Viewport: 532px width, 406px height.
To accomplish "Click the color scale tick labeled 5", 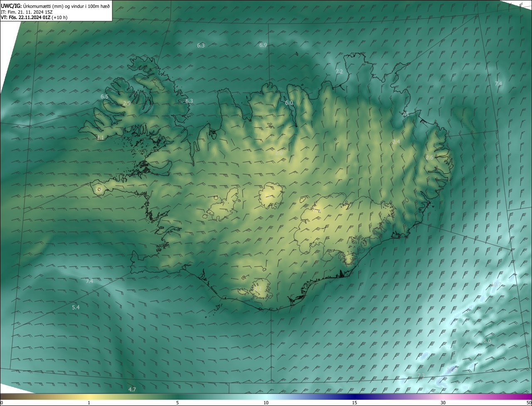I will pos(177,403).
